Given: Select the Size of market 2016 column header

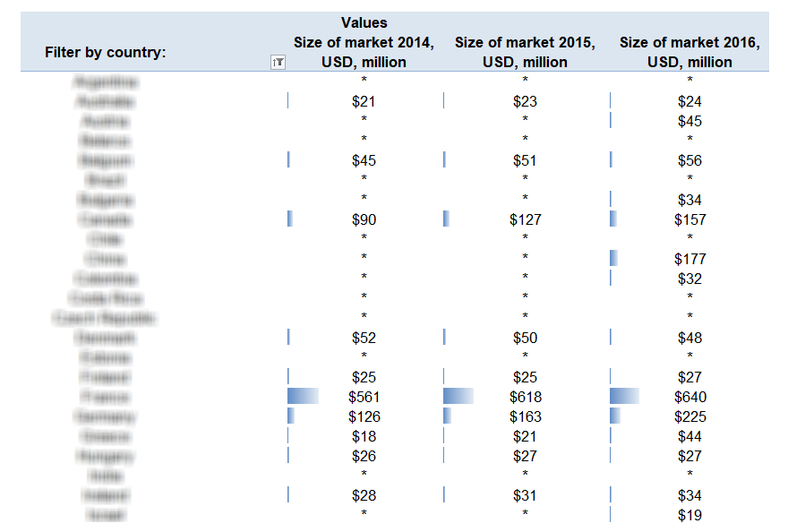Looking at the screenshot, I should click(x=689, y=53).
